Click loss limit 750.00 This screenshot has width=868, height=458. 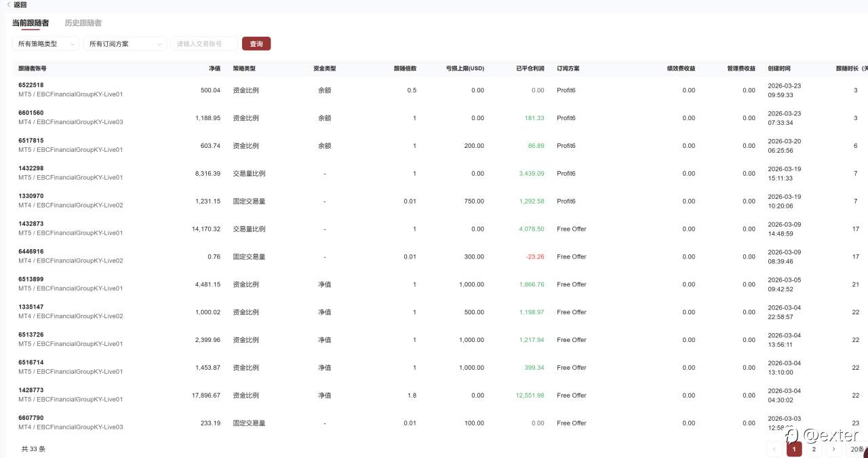(x=474, y=202)
